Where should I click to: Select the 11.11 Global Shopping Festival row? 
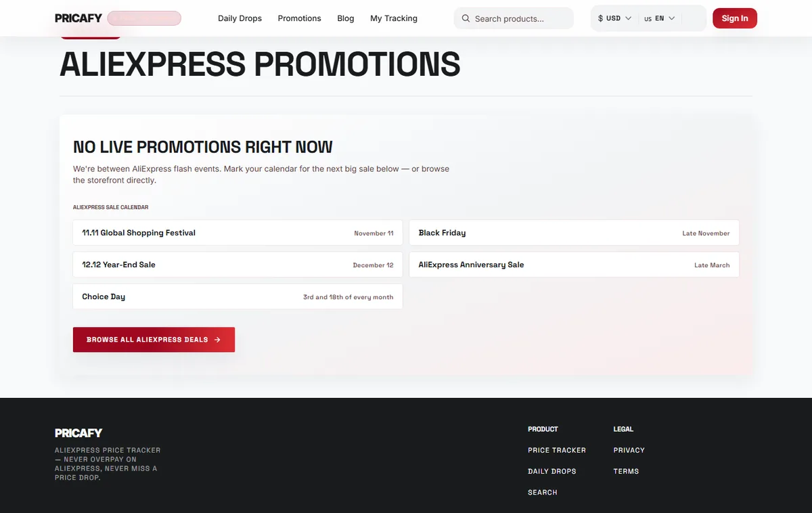(x=238, y=233)
